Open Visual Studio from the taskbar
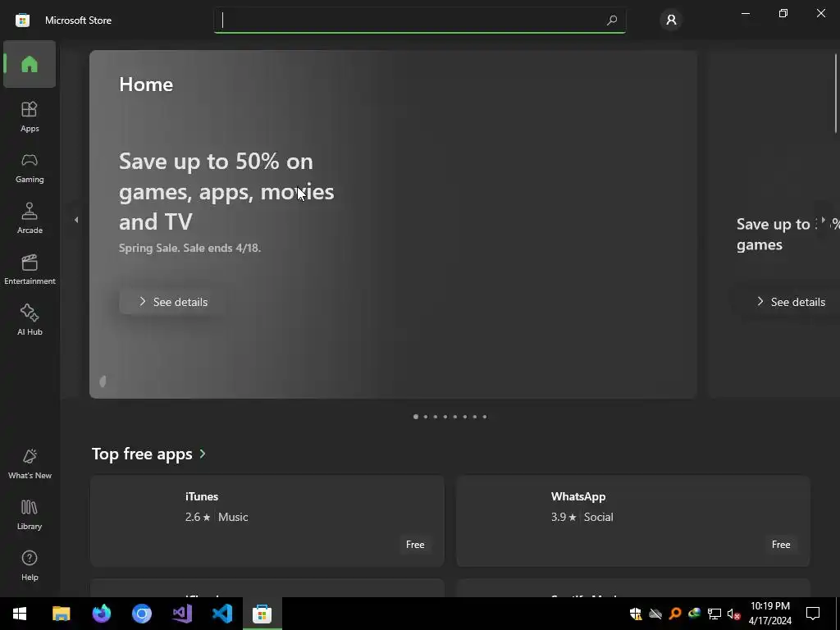Screen dimensions: 840x630 [182, 614]
